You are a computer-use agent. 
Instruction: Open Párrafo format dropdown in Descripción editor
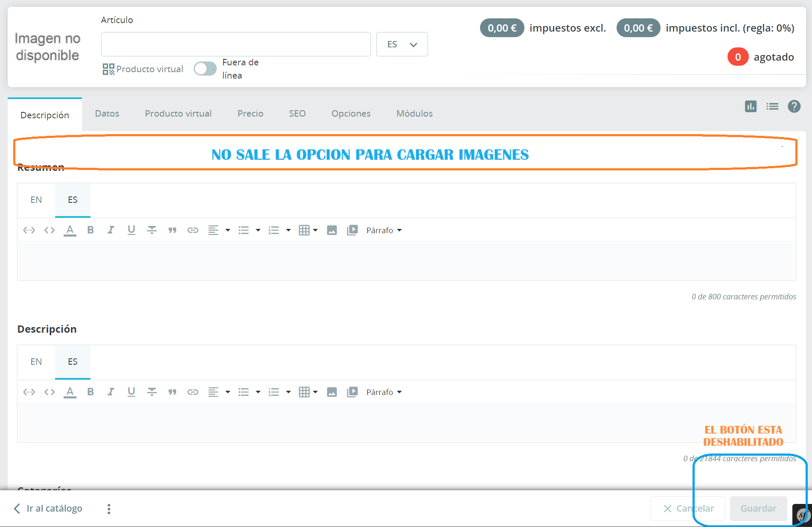(384, 392)
